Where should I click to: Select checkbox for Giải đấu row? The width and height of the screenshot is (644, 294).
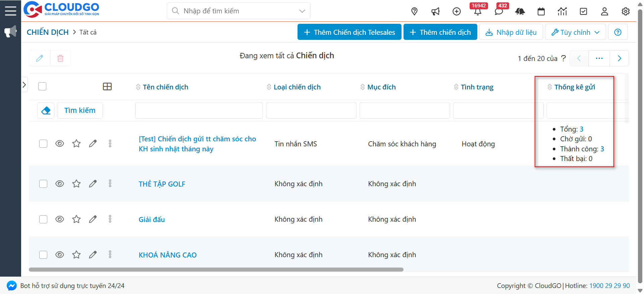(43, 219)
